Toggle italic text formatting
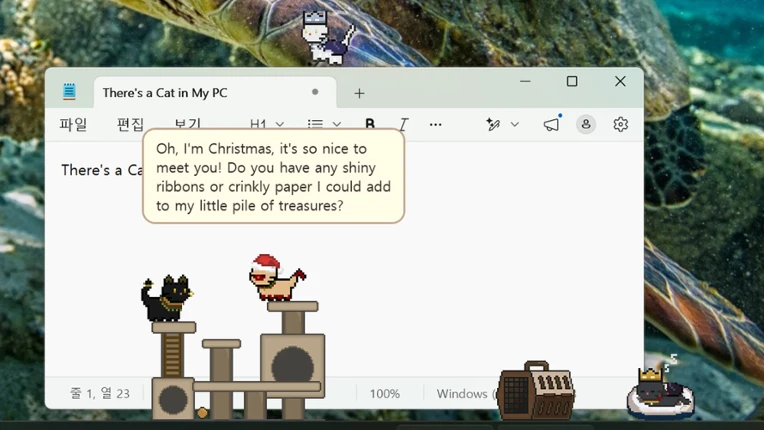This screenshot has height=430, width=764. [x=403, y=124]
